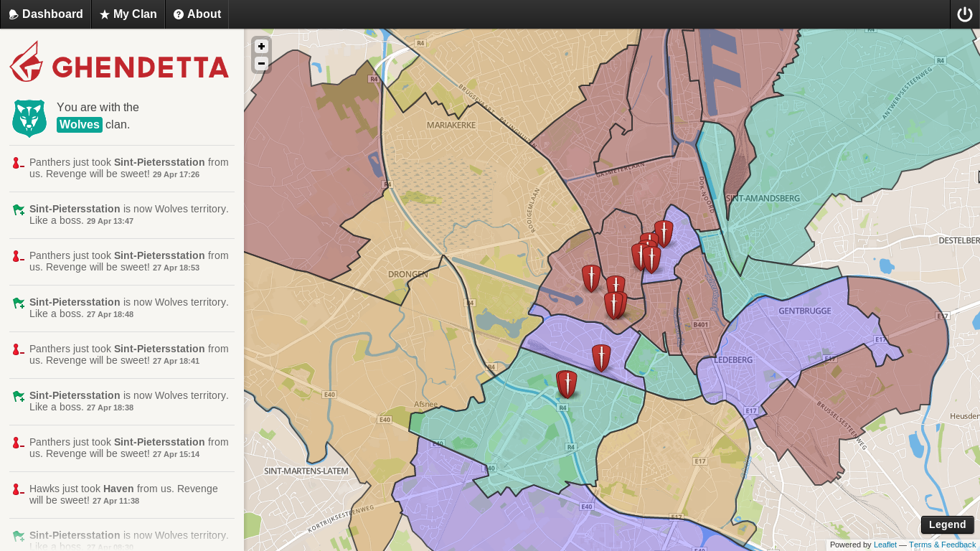The height and width of the screenshot is (551, 980).
Task: Open the Dashboard menu item
Action: coord(46,14)
